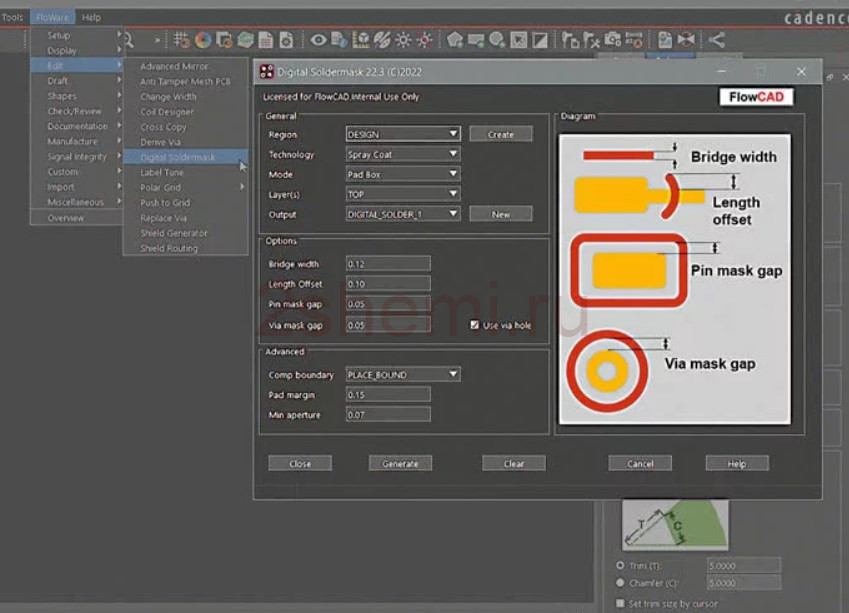849x613 pixels.
Task: Click the trim/chamfer diagram thumbnail
Action: point(675,524)
